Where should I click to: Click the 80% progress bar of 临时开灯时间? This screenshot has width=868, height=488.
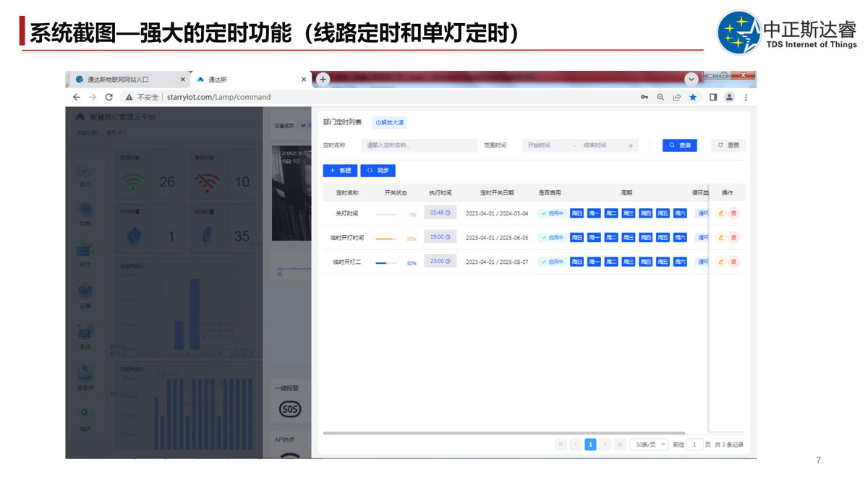(x=386, y=238)
